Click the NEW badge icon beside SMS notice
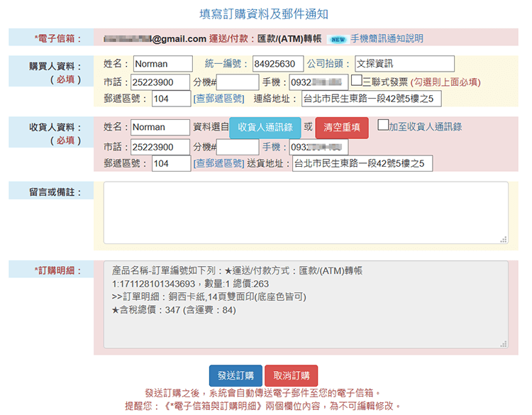This screenshot has height=415, width=532. click(338, 39)
